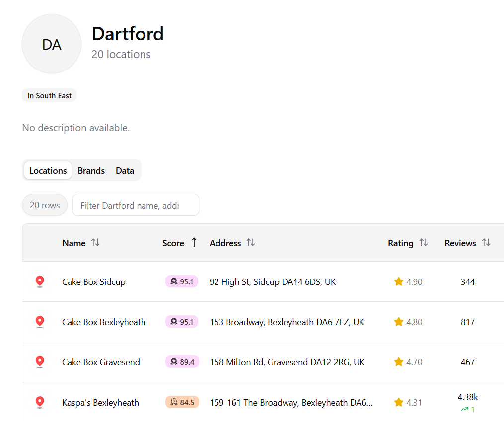
Task: Click the star icon next to the 4.90 rating
Action: [x=398, y=281]
